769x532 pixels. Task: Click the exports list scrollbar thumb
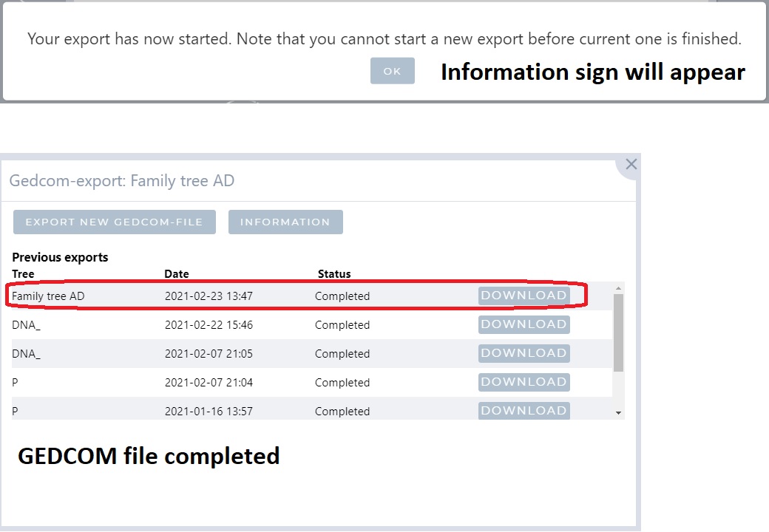coord(619,332)
